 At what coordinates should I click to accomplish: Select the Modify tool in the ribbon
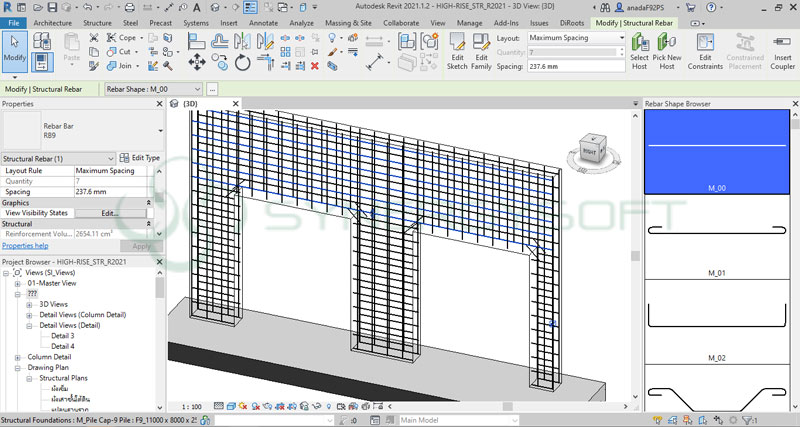point(15,49)
